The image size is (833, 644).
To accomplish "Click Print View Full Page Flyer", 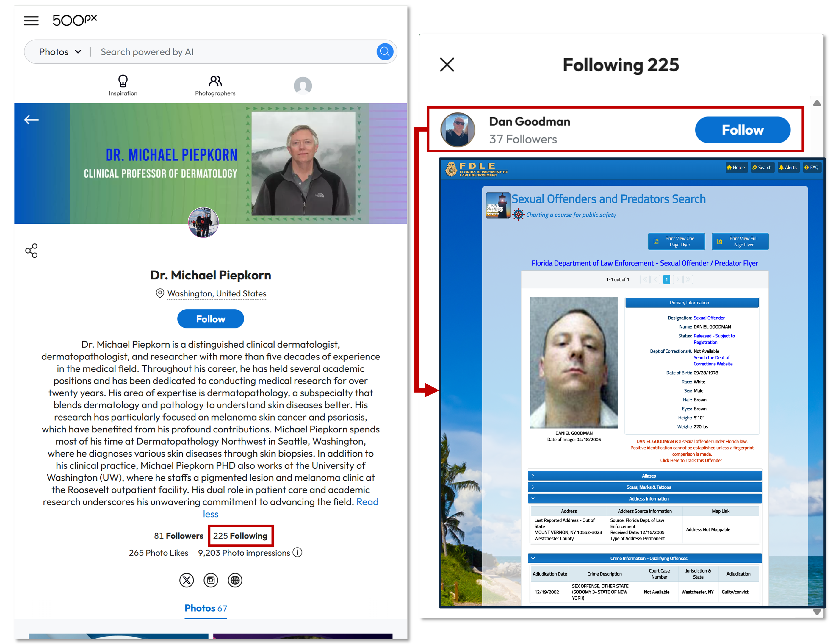I will (x=740, y=242).
